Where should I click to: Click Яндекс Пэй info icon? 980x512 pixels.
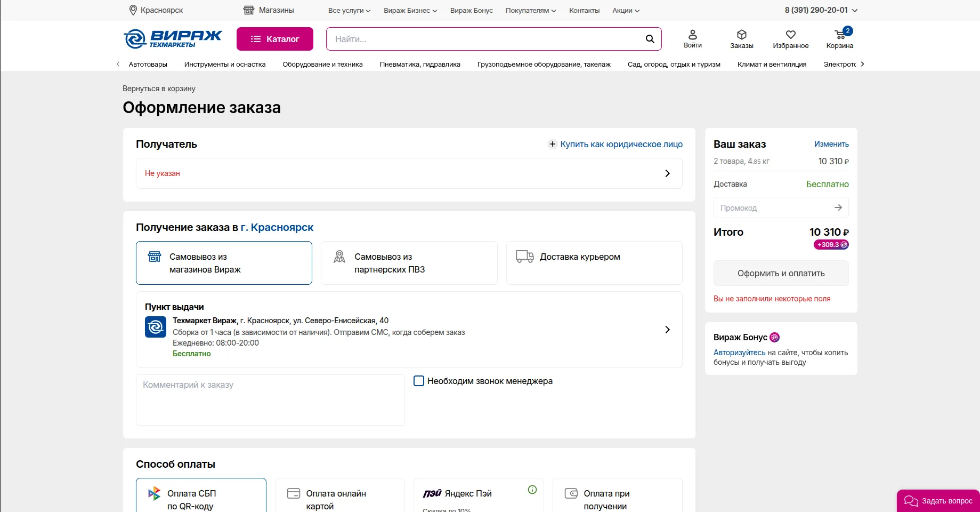[532, 490]
